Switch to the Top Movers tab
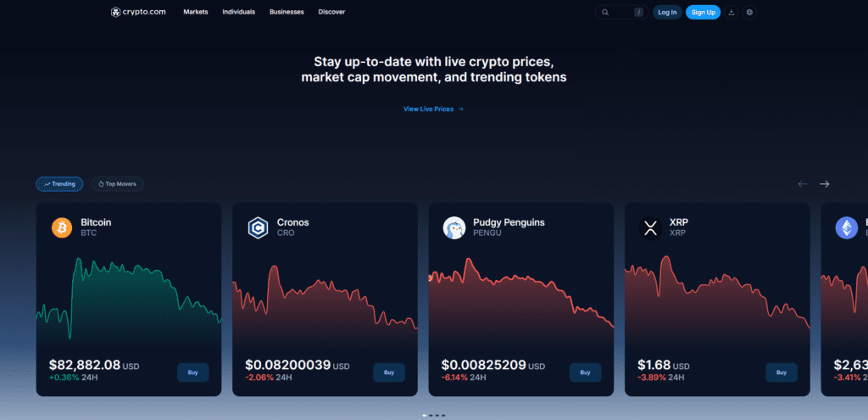This screenshot has width=868, height=420. [117, 184]
